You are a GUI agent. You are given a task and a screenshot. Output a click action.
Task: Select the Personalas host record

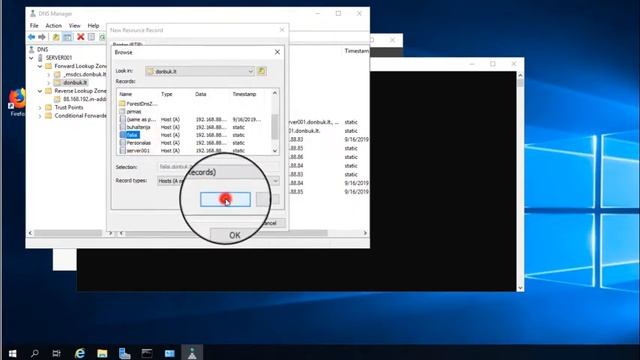(135, 143)
